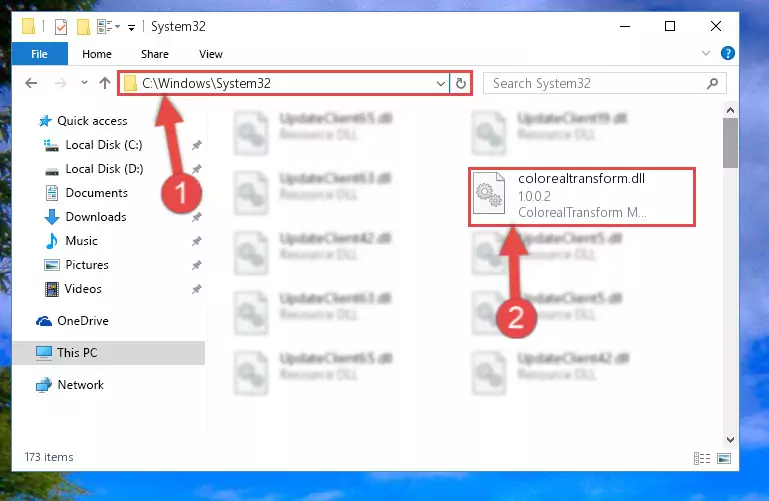Screen dimensions: 769x501
Task: Click the search magnifier icon
Action: (x=712, y=83)
